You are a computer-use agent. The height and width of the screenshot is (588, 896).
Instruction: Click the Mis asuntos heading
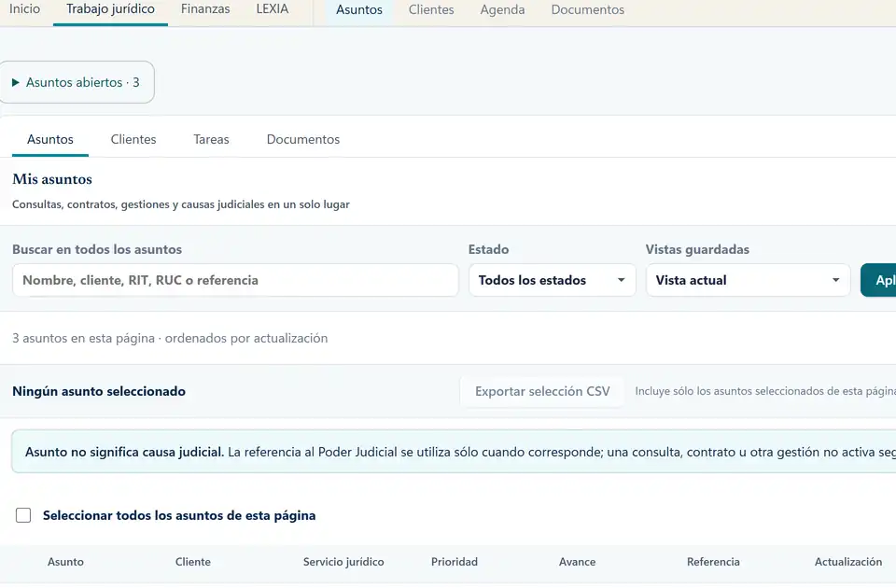[x=52, y=179]
